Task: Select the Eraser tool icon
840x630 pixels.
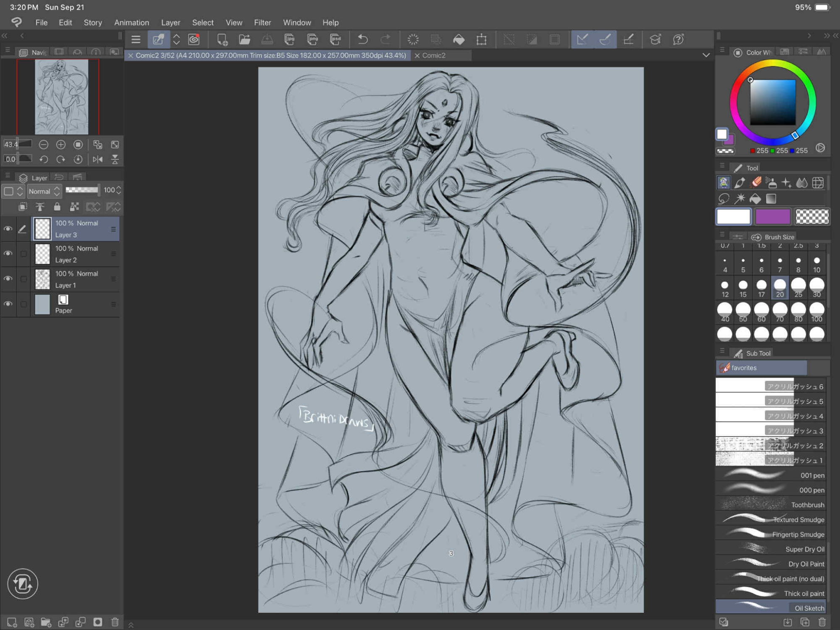Action: click(756, 183)
